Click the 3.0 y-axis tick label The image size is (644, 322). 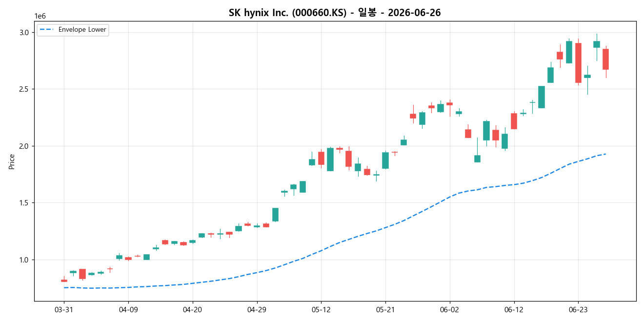point(25,32)
